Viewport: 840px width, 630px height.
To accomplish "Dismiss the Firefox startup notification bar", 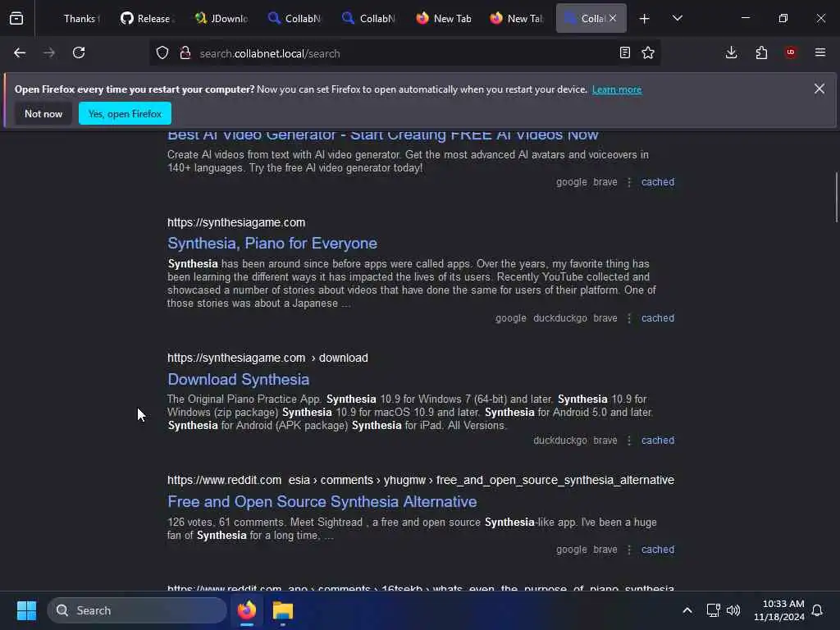I will click(x=819, y=89).
